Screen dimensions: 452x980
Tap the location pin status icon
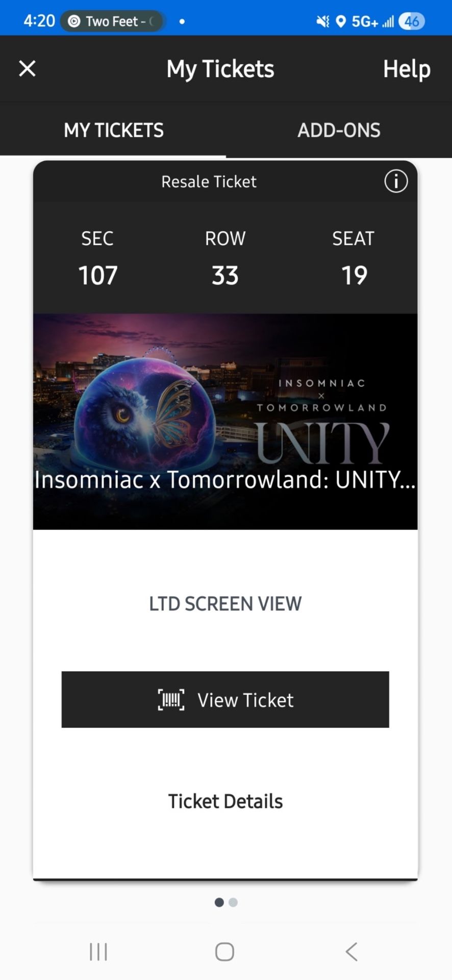[341, 21]
